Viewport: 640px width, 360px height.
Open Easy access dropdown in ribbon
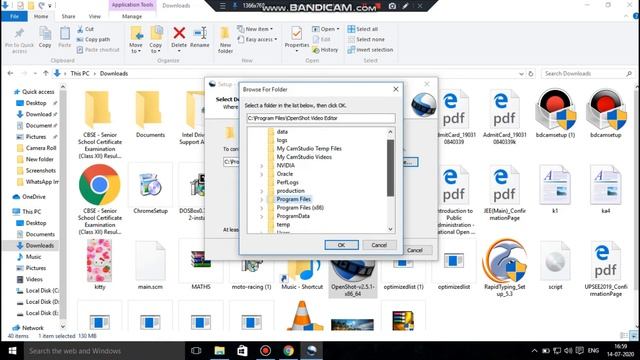pyautogui.click(x=257, y=39)
